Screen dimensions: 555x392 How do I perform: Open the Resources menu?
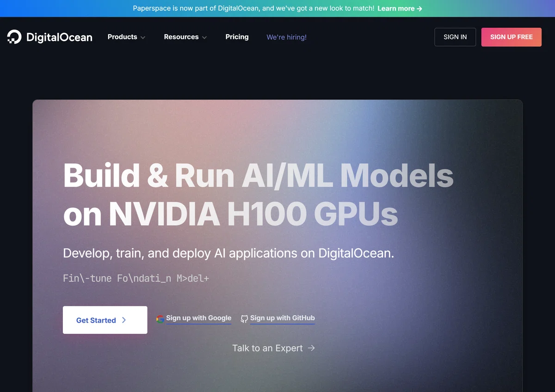point(185,37)
